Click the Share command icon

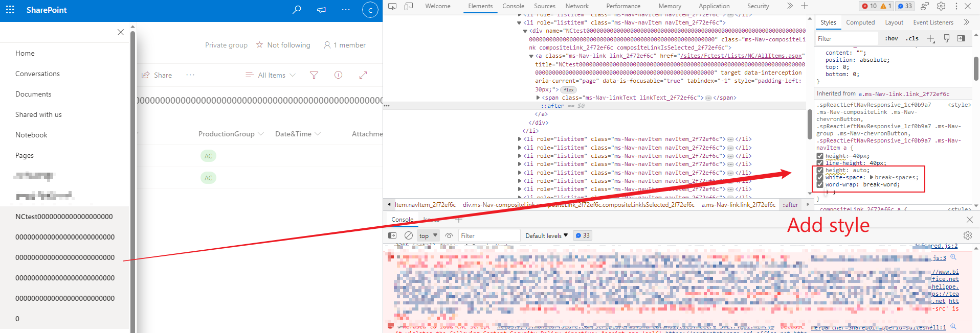[146, 75]
